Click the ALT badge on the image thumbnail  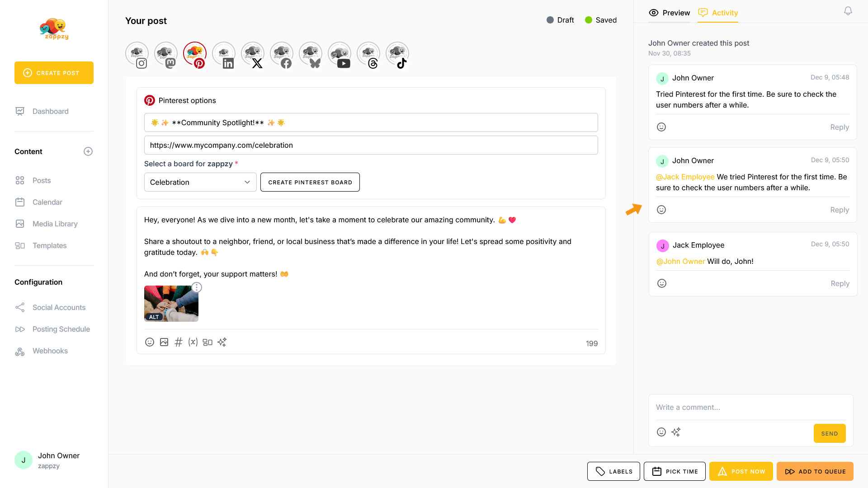point(154,317)
